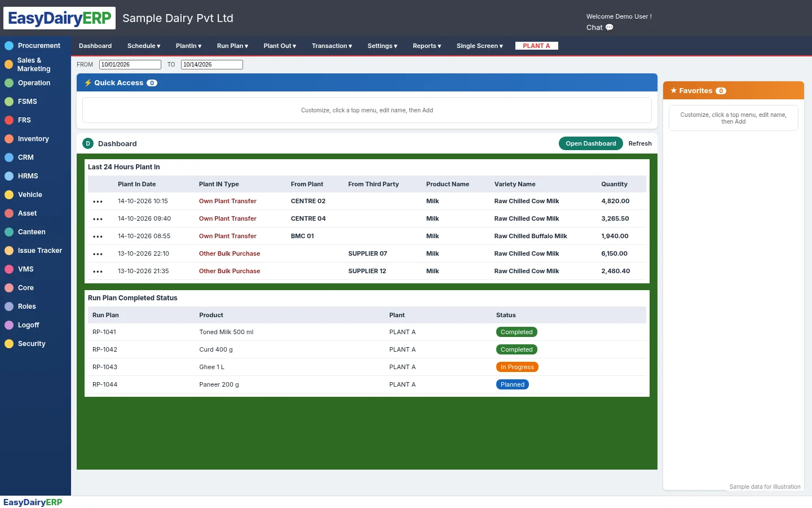The height and width of the screenshot is (508, 812).
Task: Expand the Transaction dropdown menu
Action: point(332,46)
